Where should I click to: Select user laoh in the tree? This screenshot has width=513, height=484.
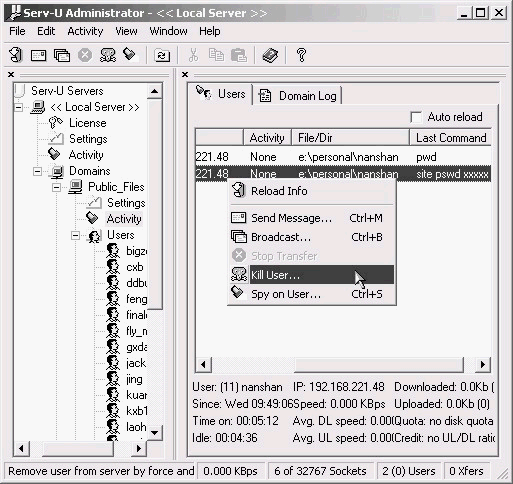[x=136, y=427]
